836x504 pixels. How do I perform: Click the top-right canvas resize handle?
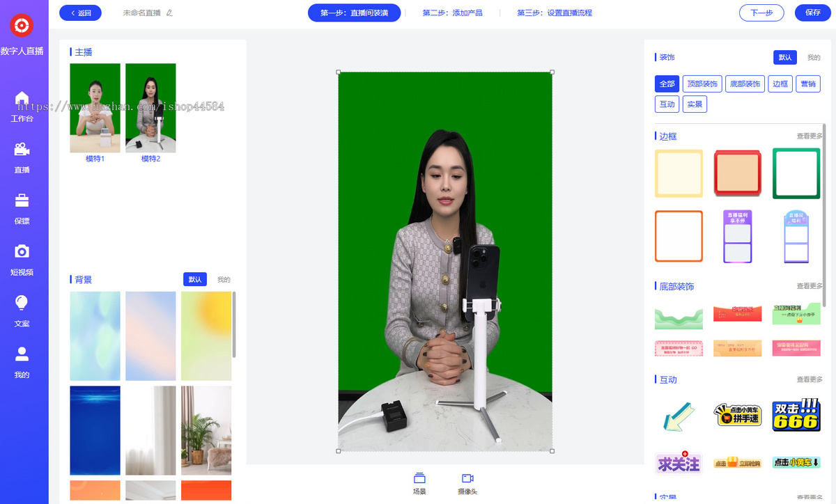click(552, 72)
